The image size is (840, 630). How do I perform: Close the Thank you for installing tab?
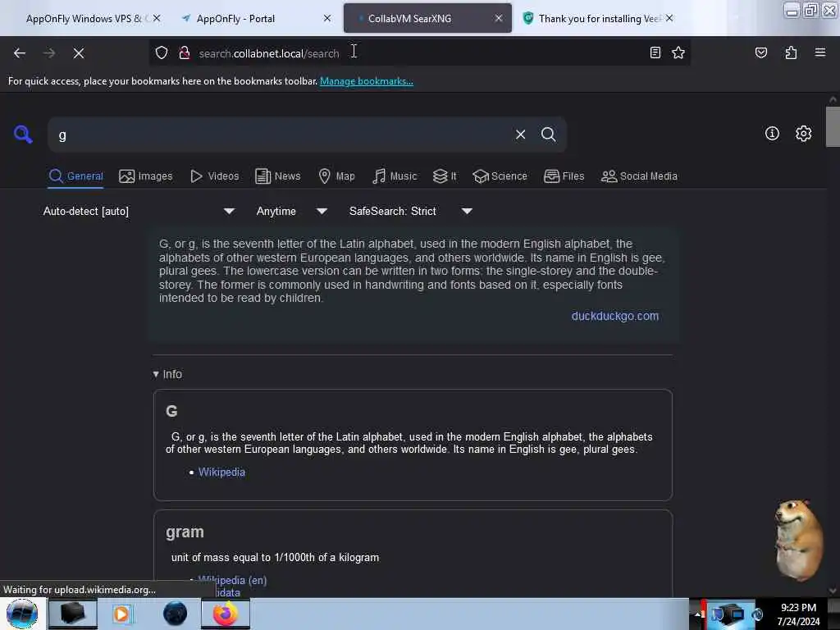669,18
